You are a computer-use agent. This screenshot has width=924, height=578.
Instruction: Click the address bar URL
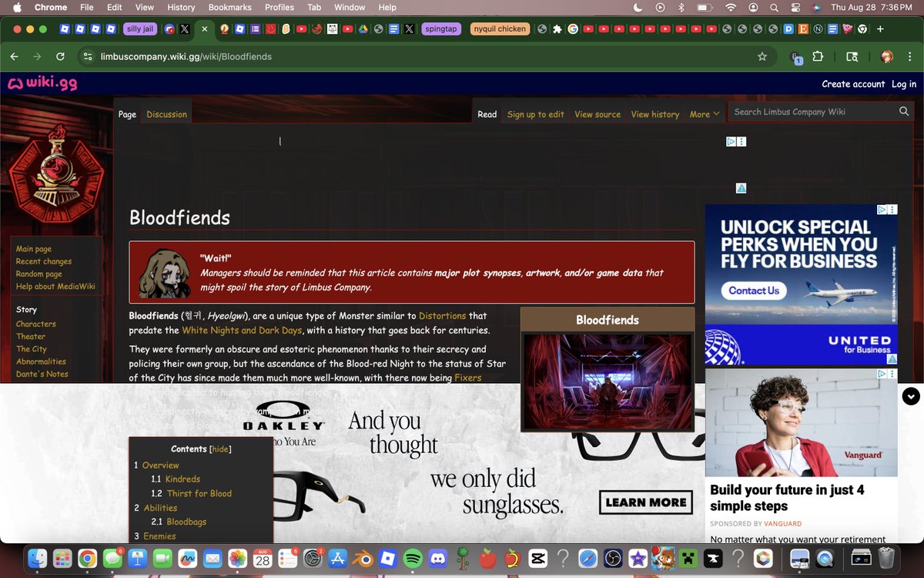tap(186, 56)
